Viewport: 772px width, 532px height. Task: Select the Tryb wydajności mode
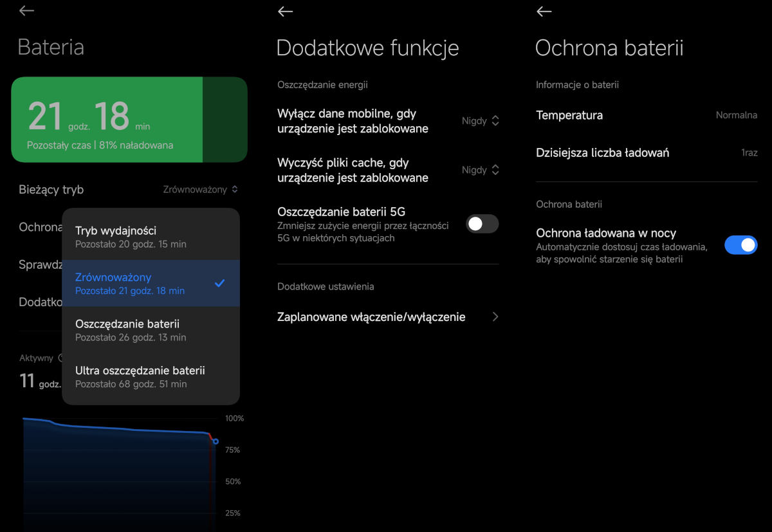tap(151, 237)
